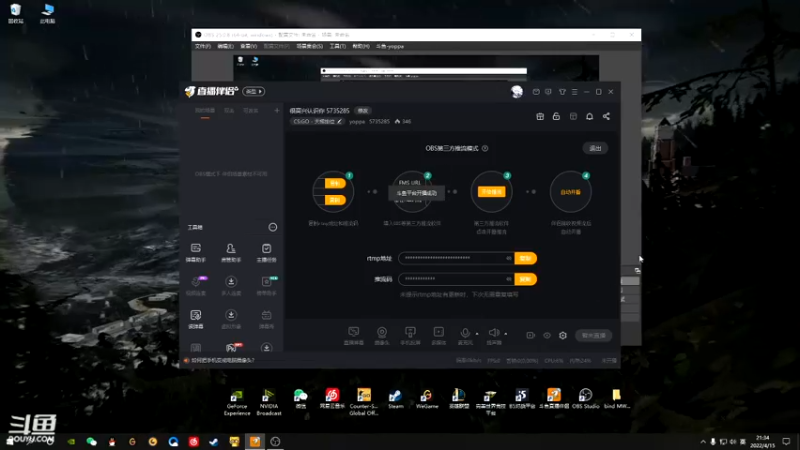
Task: Open the 文件(F) menu in the OBS window
Action: tap(203, 46)
